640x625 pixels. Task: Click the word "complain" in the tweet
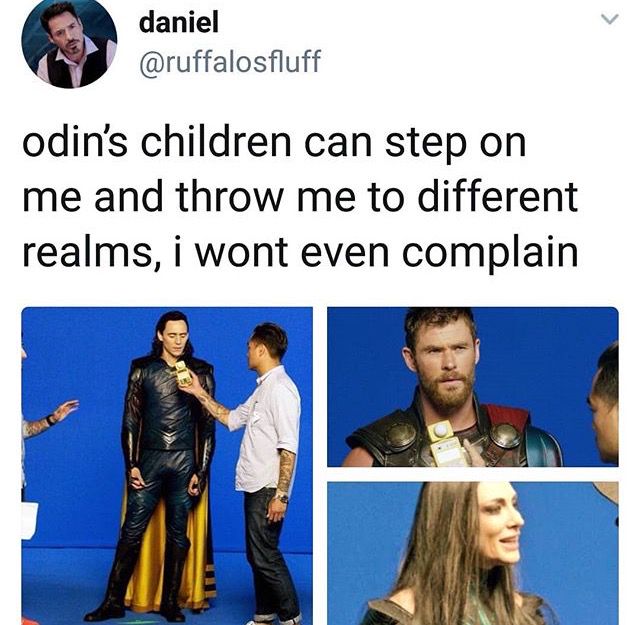(490, 252)
